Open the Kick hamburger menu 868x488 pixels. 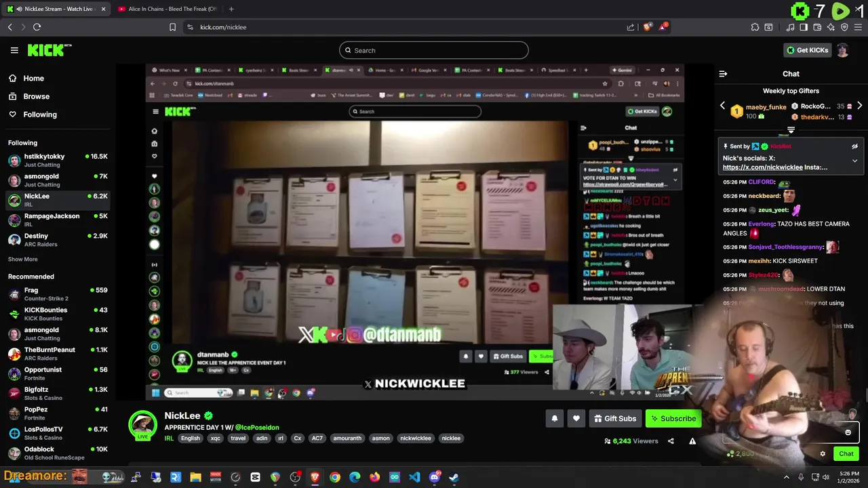tap(14, 50)
